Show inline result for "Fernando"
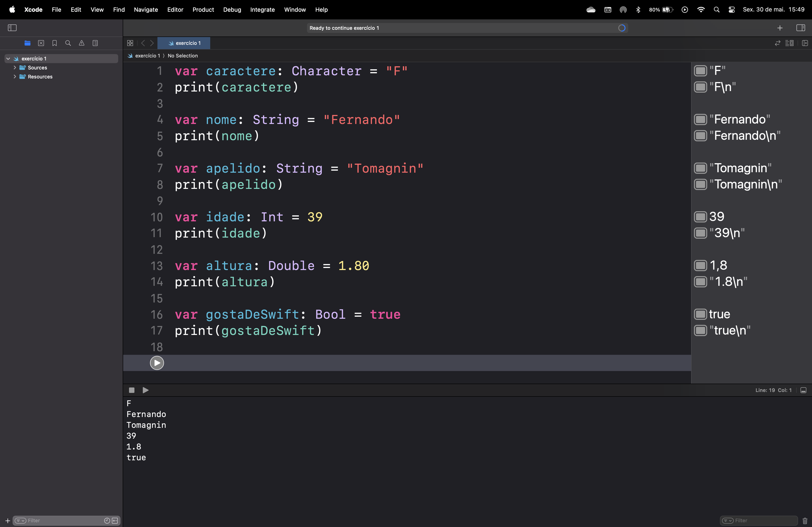This screenshot has height=527, width=812. click(700, 120)
